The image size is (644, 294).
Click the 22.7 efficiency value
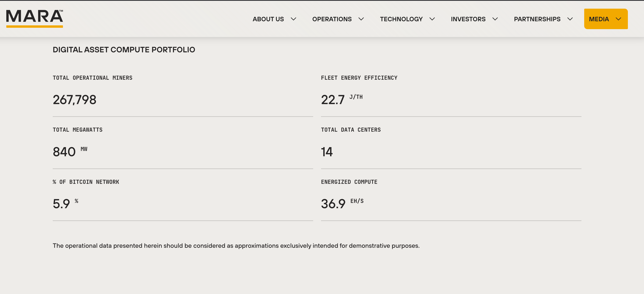(x=333, y=100)
